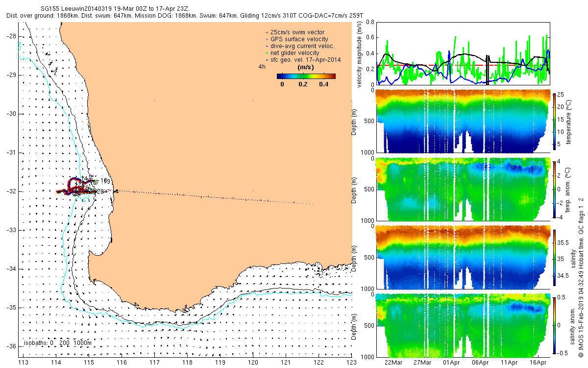Click the map velocity colorbar
588x368 pixels.
click(306, 76)
